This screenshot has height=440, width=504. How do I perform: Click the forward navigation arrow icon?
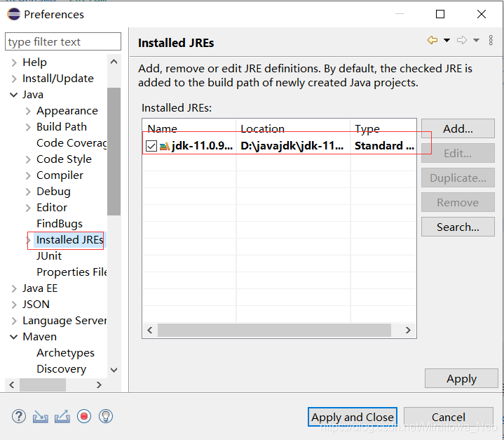(462, 40)
